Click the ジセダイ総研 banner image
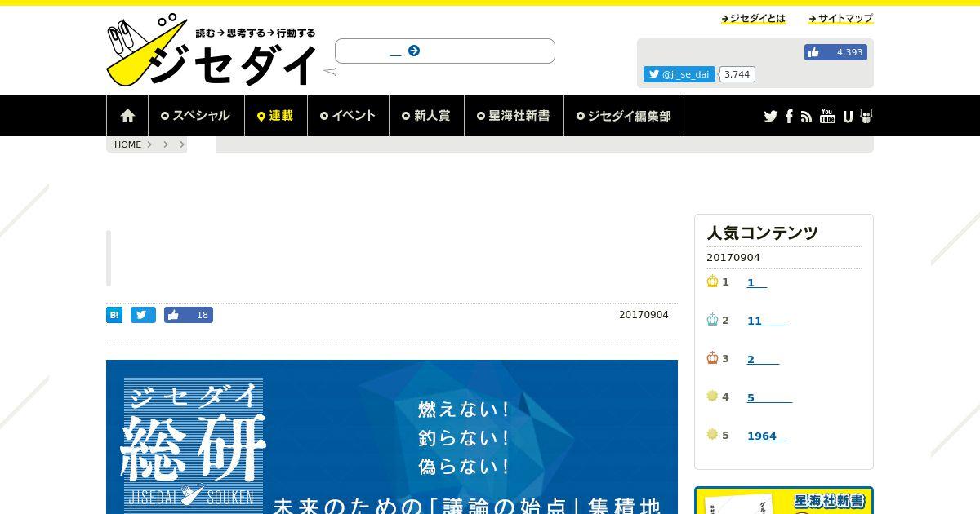 392,436
